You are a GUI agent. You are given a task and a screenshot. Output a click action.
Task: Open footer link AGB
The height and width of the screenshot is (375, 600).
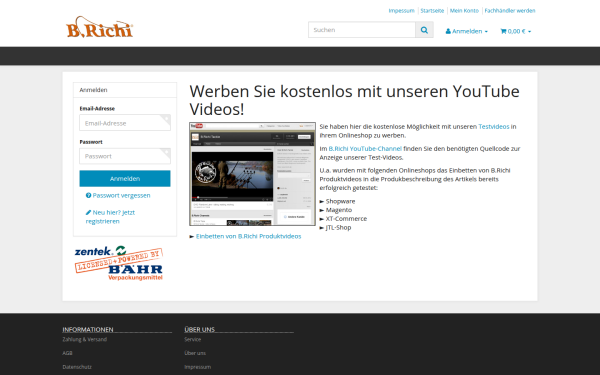(x=67, y=353)
